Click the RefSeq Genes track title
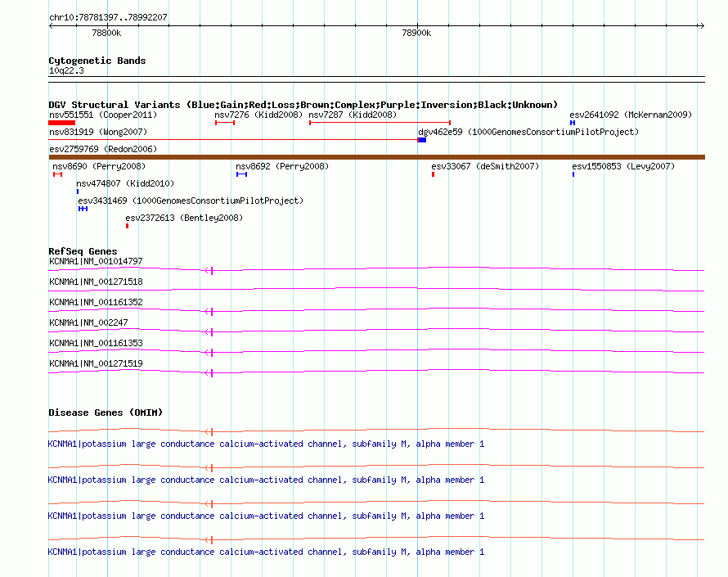 pyautogui.click(x=83, y=251)
